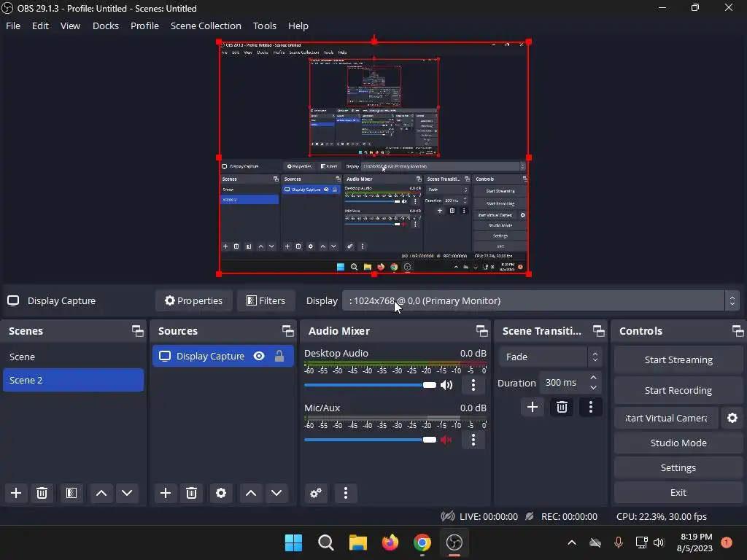The image size is (747, 560).
Task: Move scene down with arrow icon
Action: [127, 493]
